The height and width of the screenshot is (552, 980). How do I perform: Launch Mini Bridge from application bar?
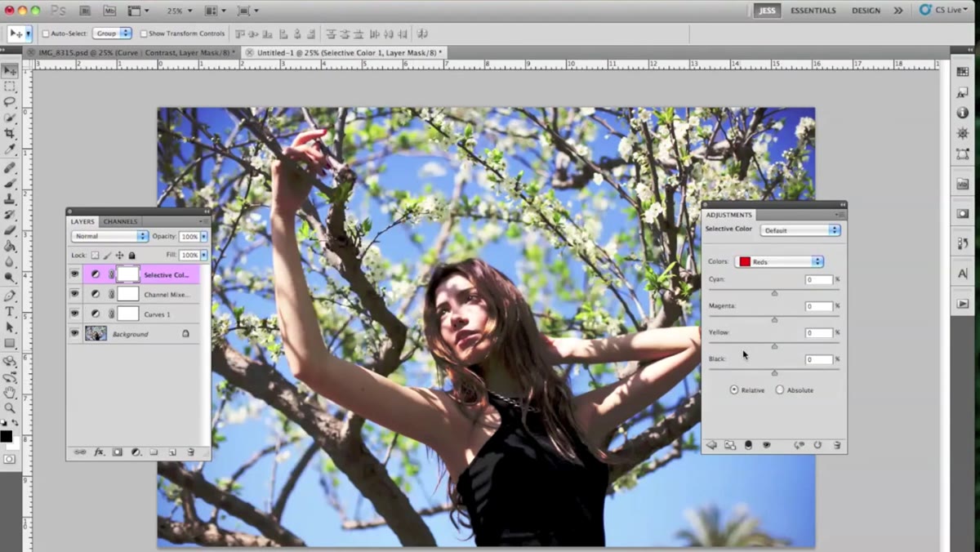[109, 11]
